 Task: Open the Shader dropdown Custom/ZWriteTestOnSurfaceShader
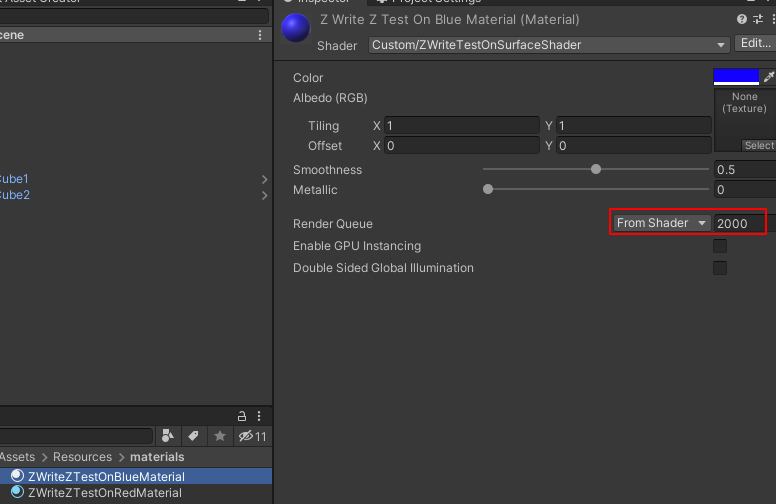pos(549,45)
